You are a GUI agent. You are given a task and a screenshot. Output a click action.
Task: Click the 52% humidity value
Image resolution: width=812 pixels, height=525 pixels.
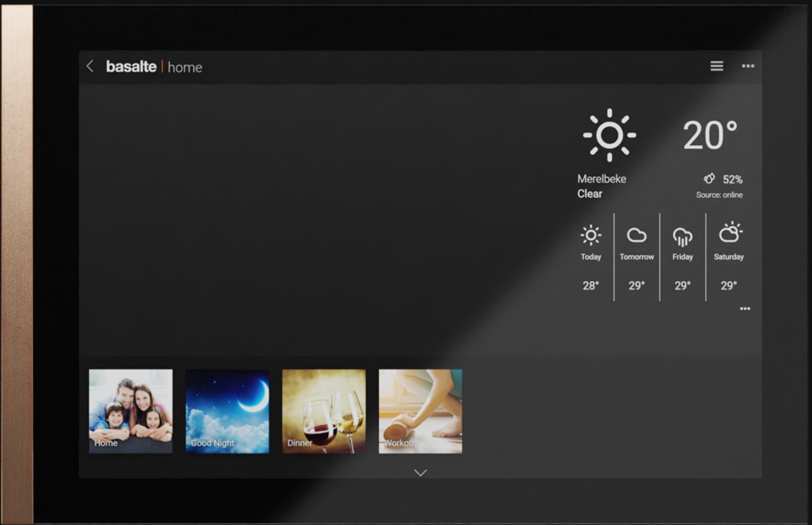[x=732, y=179]
